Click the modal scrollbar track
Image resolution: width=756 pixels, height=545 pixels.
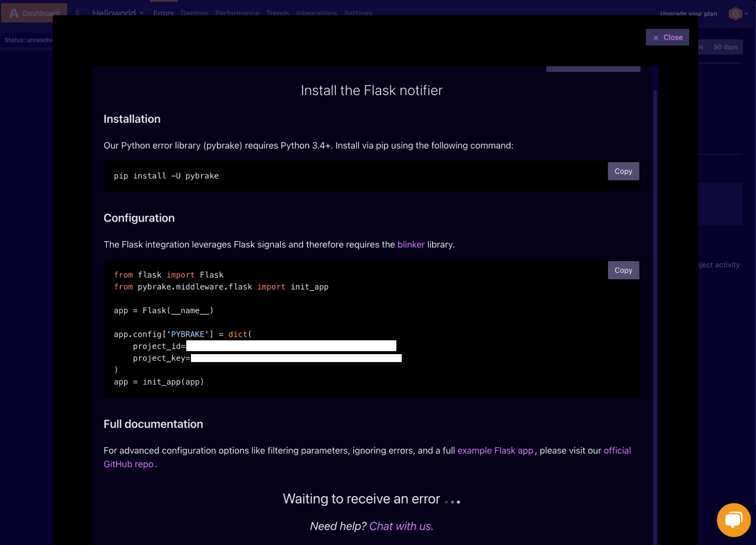point(655,265)
